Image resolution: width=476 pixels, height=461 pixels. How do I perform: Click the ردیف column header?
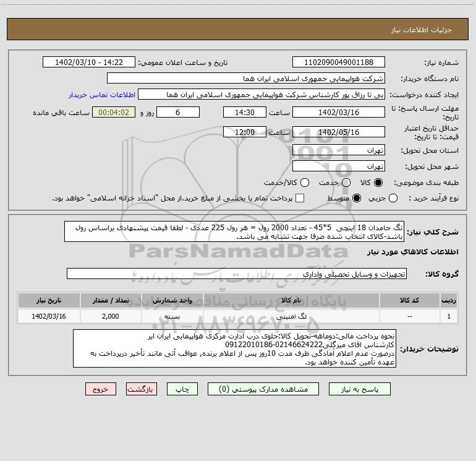[449, 300]
